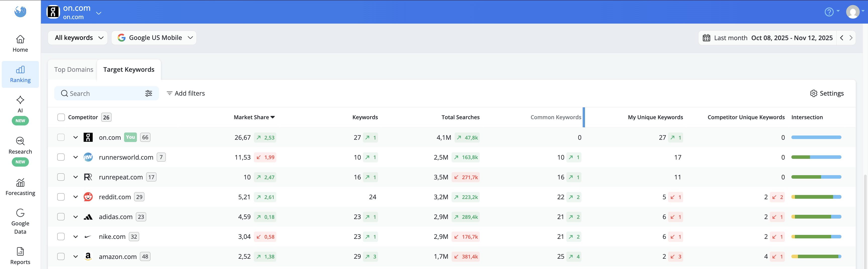Focus the Search input field

pyautogui.click(x=106, y=93)
